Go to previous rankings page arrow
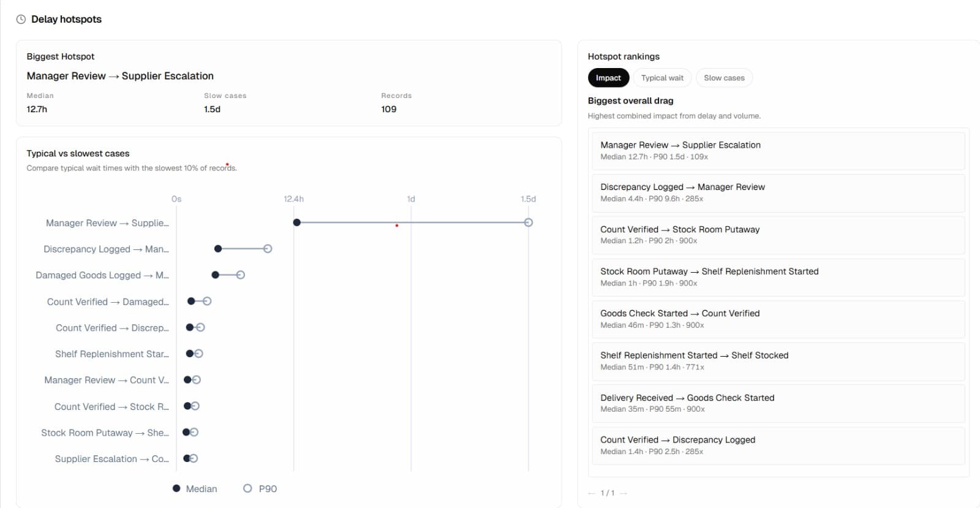Screen dimensions: 980x508 click(592, 493)
